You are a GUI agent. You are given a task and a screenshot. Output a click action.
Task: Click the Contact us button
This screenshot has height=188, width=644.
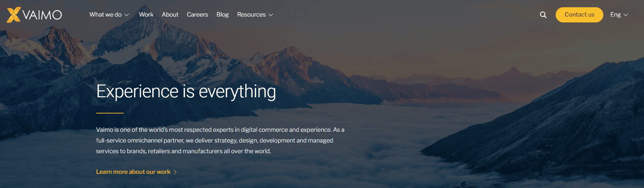click(x=579, y=15)
